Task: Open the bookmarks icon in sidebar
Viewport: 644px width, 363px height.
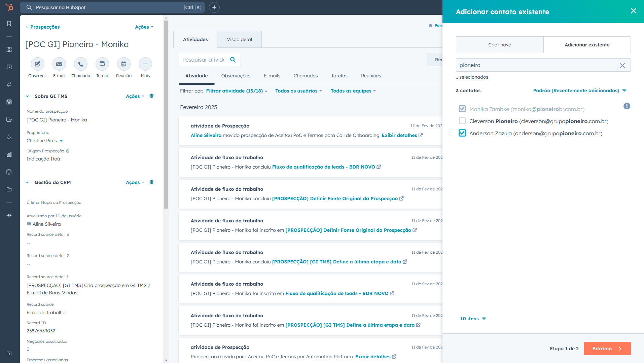Action: (x=9, y=24)
